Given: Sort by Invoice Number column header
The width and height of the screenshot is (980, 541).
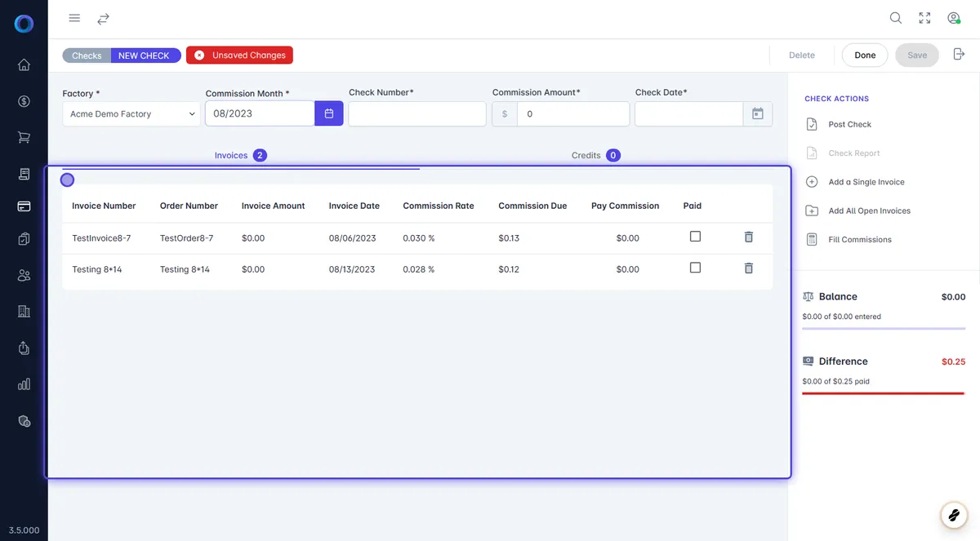Looking at the screenshot, I should click(x=104, y=206).
